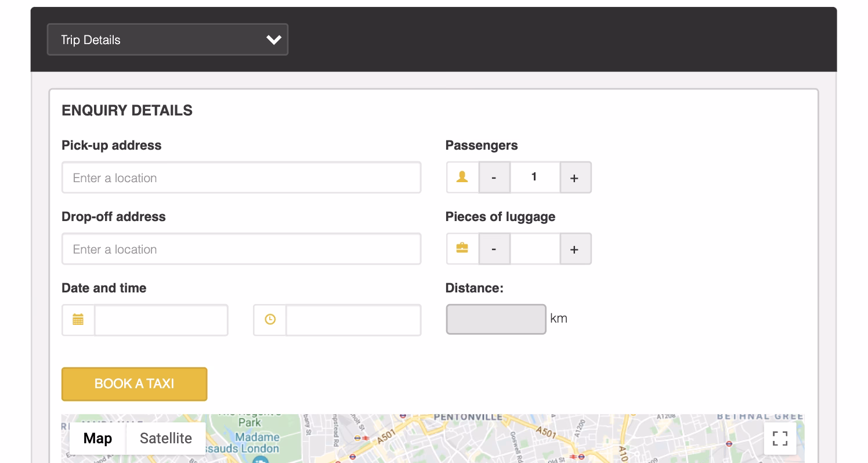Select the Map tab on the map
868x463 pixels.
(97, 439)
